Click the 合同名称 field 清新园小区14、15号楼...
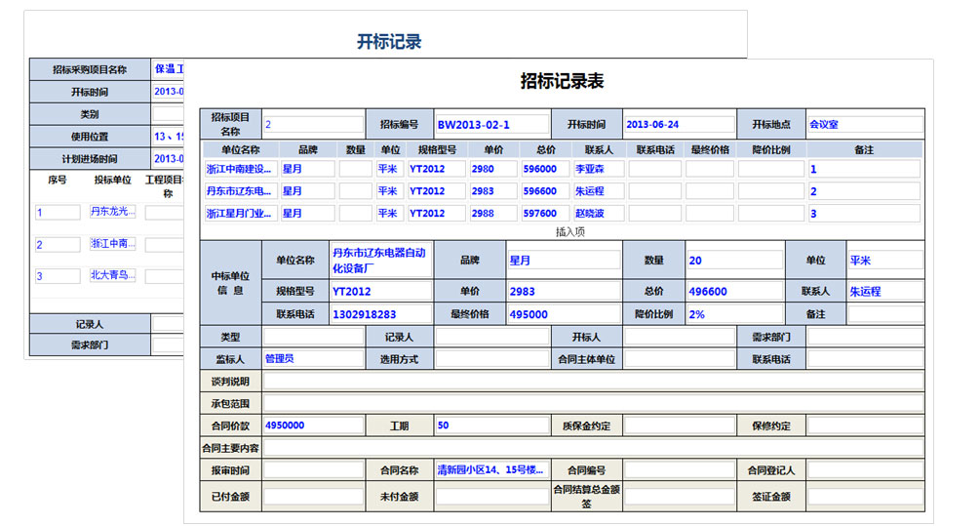The height and width of the screenshot is (526, 980). point(491,470)
